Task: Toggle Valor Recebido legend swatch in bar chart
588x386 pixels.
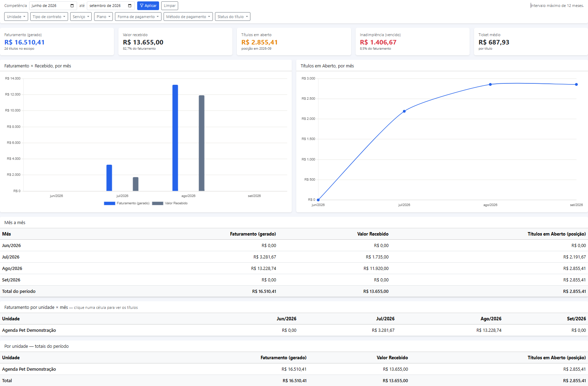Action: [158, 203]
